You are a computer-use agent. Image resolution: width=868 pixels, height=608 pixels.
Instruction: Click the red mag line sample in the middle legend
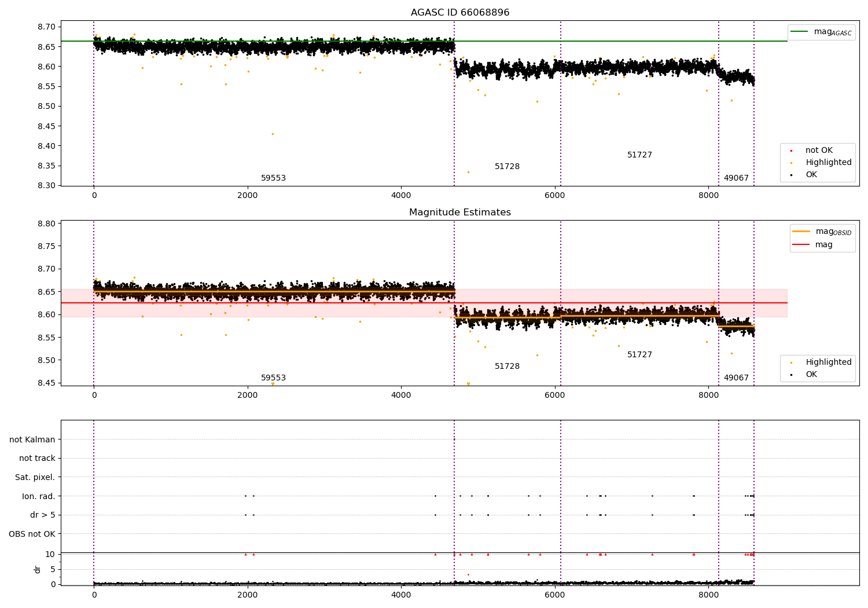801,245
